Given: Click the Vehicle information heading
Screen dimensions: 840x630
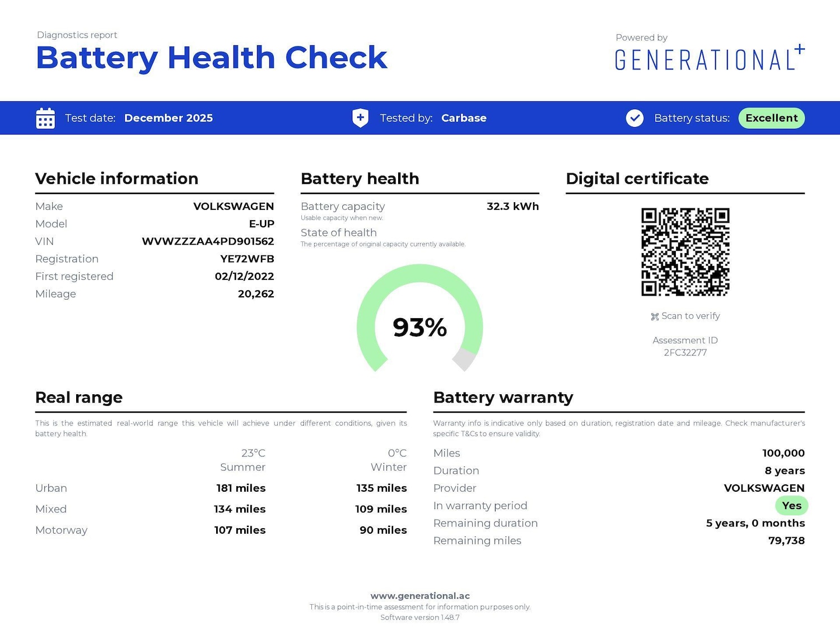Looking at the screenshot, I should pos(116,179).
